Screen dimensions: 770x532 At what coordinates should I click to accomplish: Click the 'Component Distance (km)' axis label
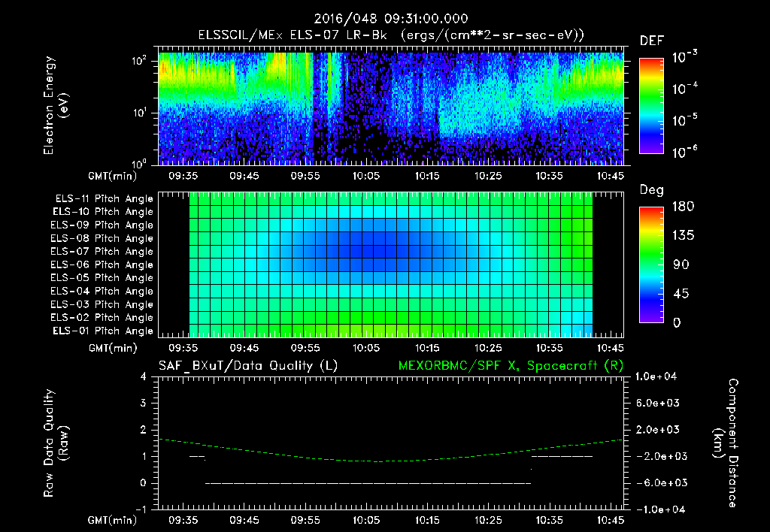coord(726,443)
